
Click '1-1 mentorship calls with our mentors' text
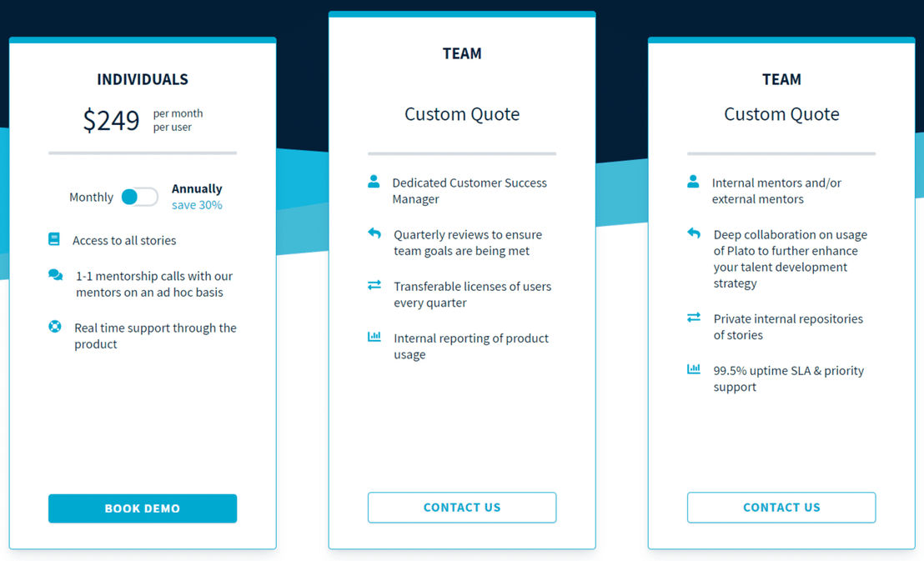click(154, 284)
